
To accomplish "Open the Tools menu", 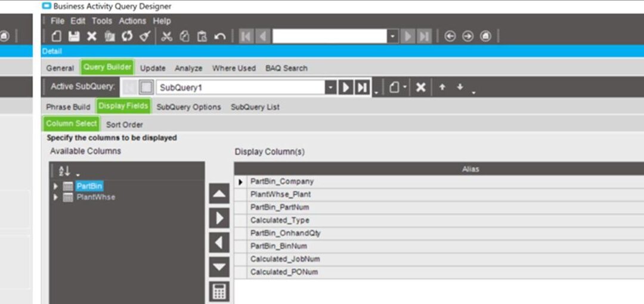I will point(102,20).
